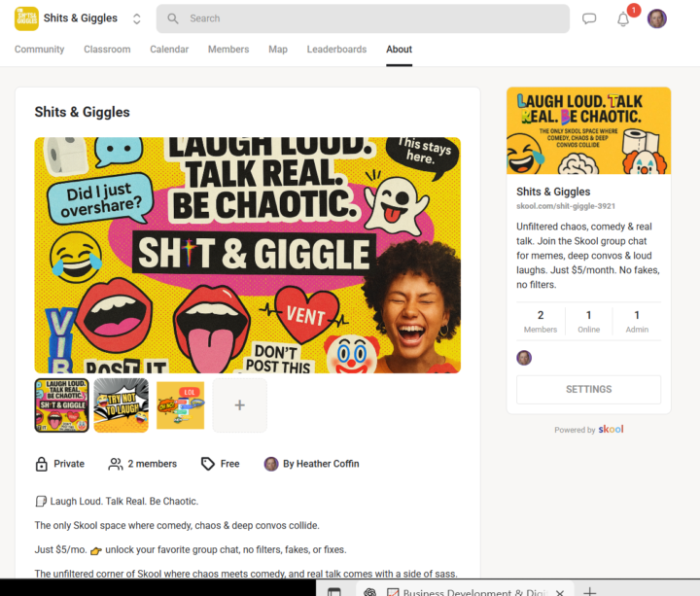Click the member avatar in sidebar card
700x596 pixels.
[x=524, y=358]
